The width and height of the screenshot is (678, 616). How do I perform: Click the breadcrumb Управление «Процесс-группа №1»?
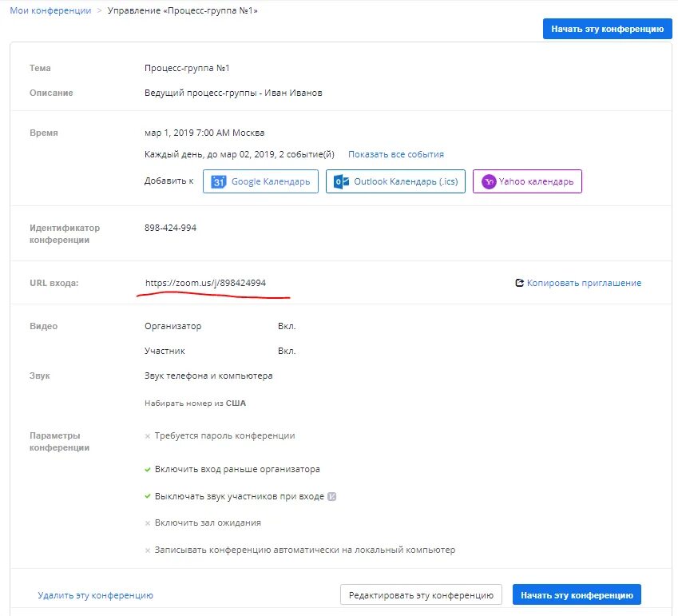(182, 10)
